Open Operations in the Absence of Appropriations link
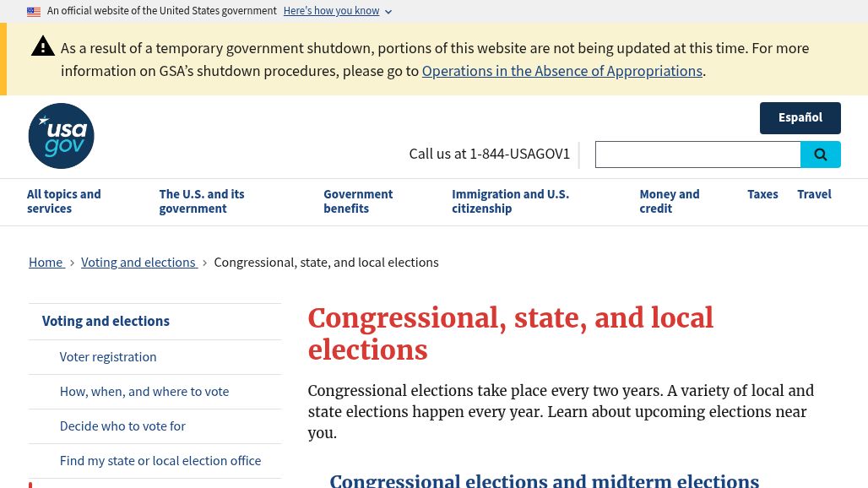 (x=561, y=71)
